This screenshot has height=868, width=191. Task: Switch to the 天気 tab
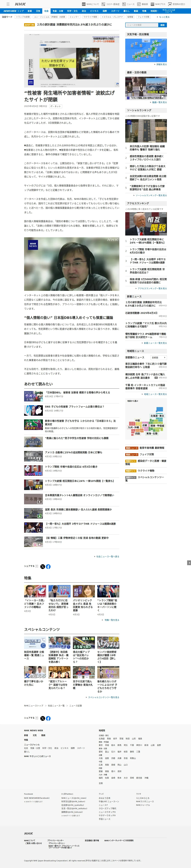coord(38,11)
